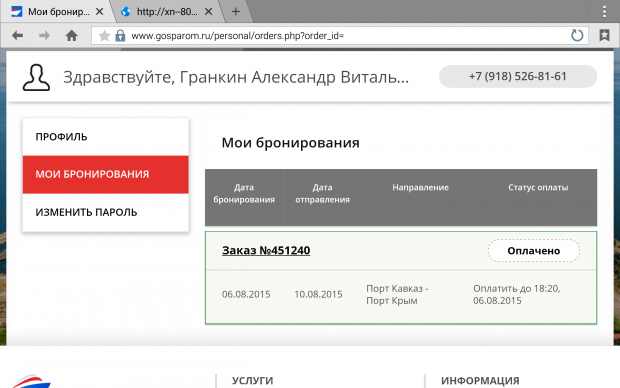Close the 'Мои бронир...' tab
This screenshot has width=620, height=388.
(100, 11)
